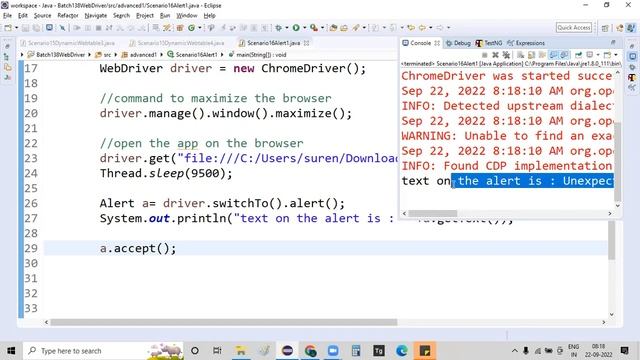
Task: Click the Debug bug toolbar icon
Action: [279, 28]
